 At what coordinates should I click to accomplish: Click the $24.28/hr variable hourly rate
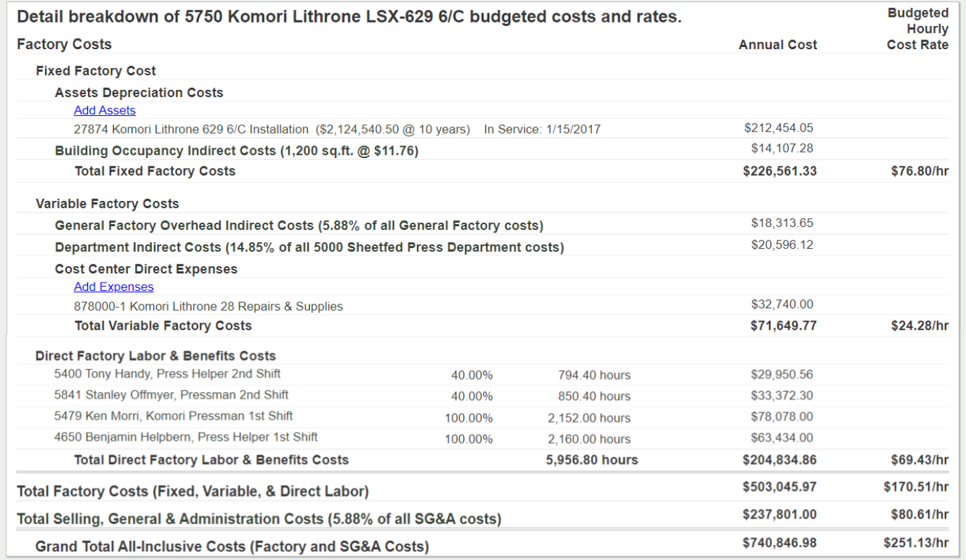coord(920,326)
